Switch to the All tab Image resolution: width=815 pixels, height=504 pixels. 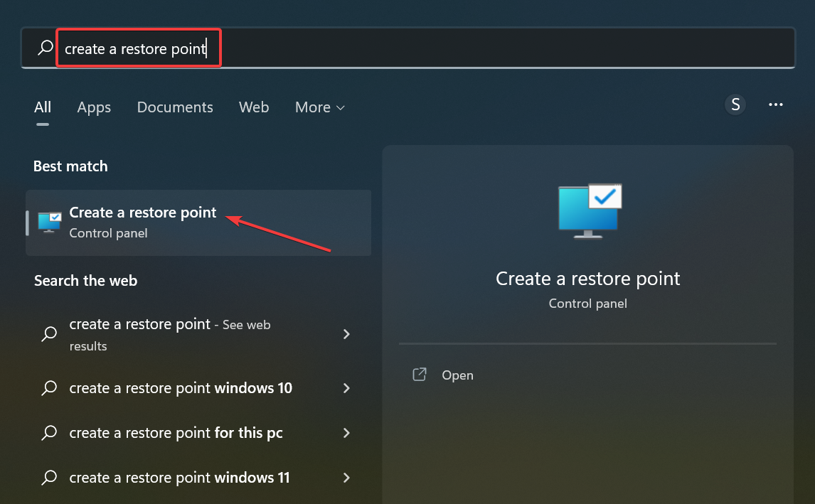(x=43, y=107)
